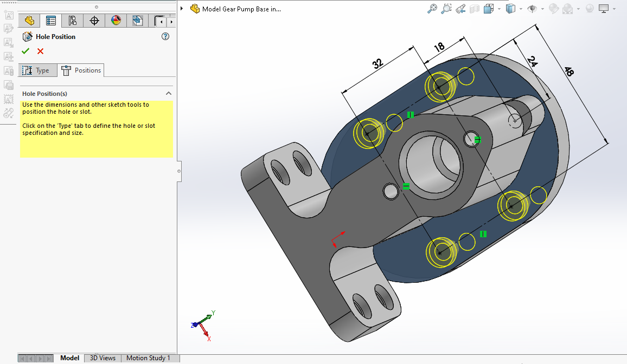Open the DisplayManager color ball tab

coord(116,21)
